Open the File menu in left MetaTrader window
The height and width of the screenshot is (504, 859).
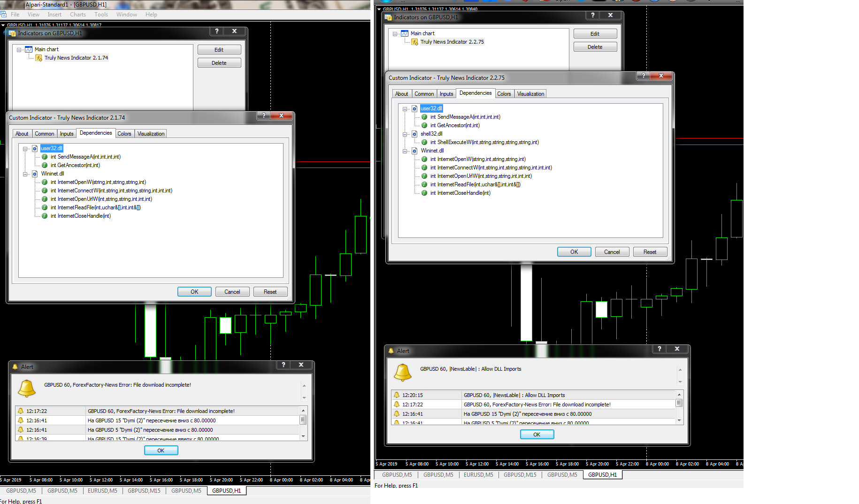coord(15,15)
